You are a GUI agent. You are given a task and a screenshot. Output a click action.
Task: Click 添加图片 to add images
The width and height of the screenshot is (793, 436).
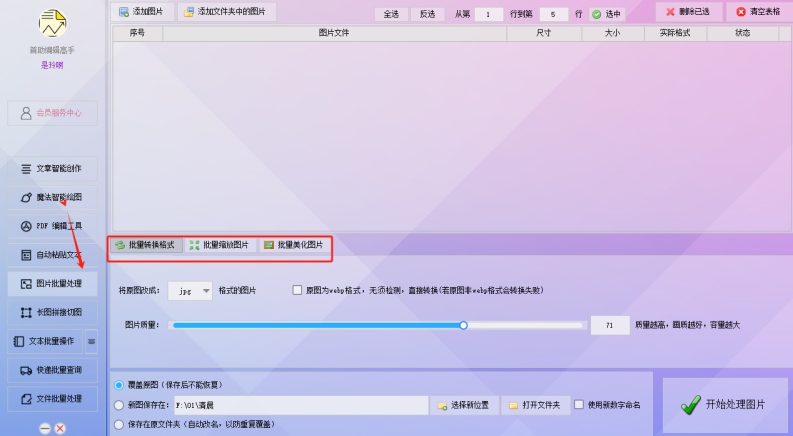pyautogui.click(x=143, y=12)
